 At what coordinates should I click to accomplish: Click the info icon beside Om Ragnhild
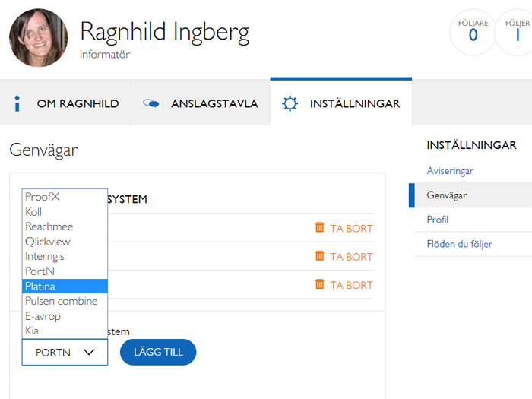point(17,103)
